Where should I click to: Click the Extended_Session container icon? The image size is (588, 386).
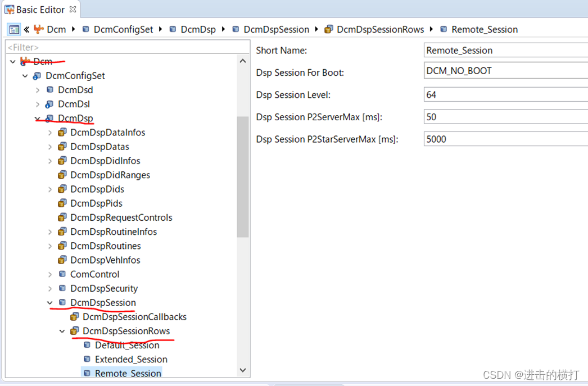click(x=87, y=359)
